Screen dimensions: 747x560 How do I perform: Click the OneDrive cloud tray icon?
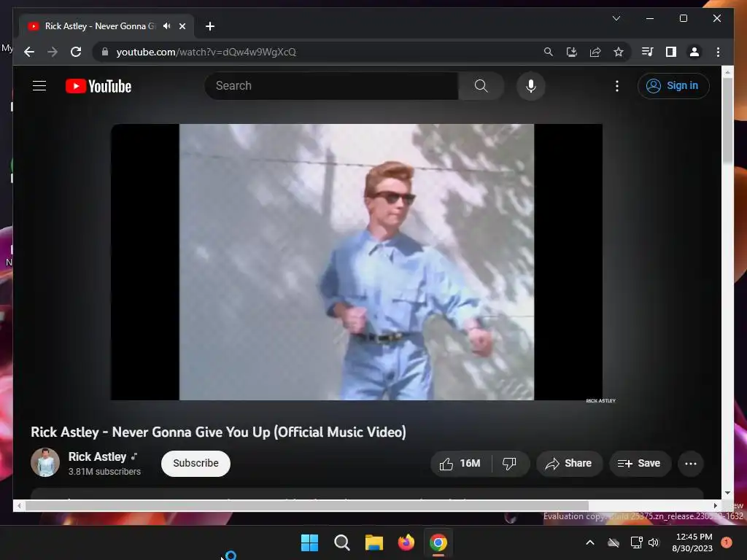[614, 542]
